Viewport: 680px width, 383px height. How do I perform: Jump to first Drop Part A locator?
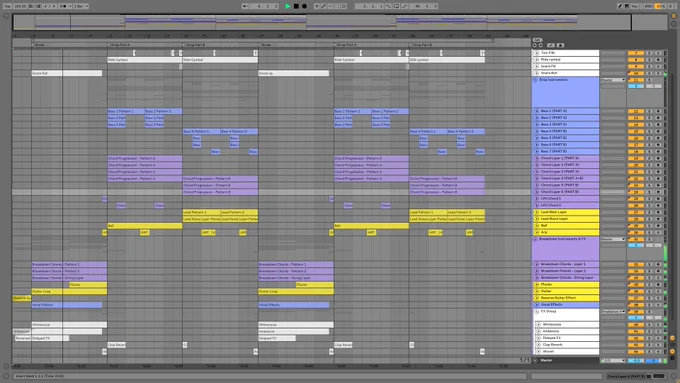119,45
